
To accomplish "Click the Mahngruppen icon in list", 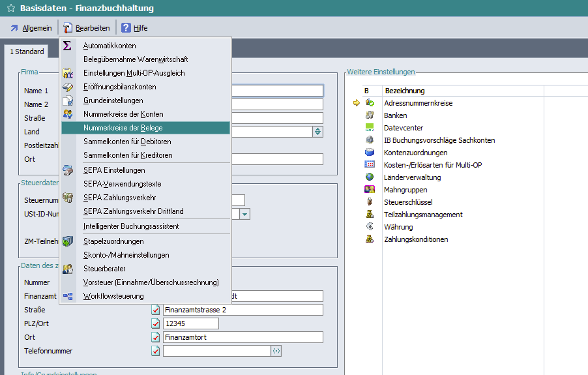I will [x=370, y=190].
